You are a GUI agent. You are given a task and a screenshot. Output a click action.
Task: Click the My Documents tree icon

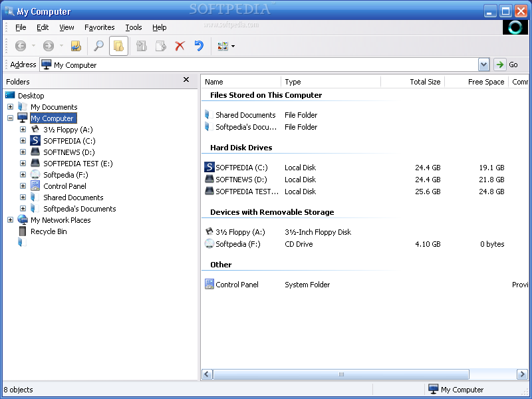click(23, 106)
